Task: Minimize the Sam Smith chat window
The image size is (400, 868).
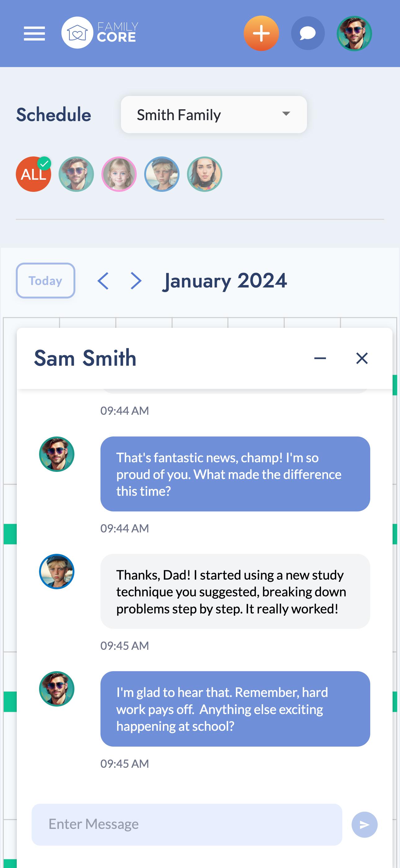Action: pyautogui.click(x=320, y=358)
